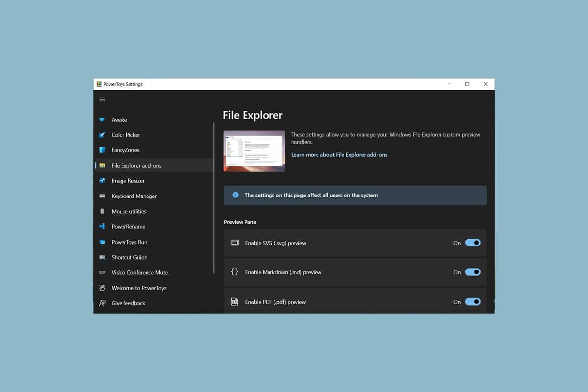The image size is (588, 392).
Task: Open Learn more about File Explorer add-ons
Action: coord(339,155)
